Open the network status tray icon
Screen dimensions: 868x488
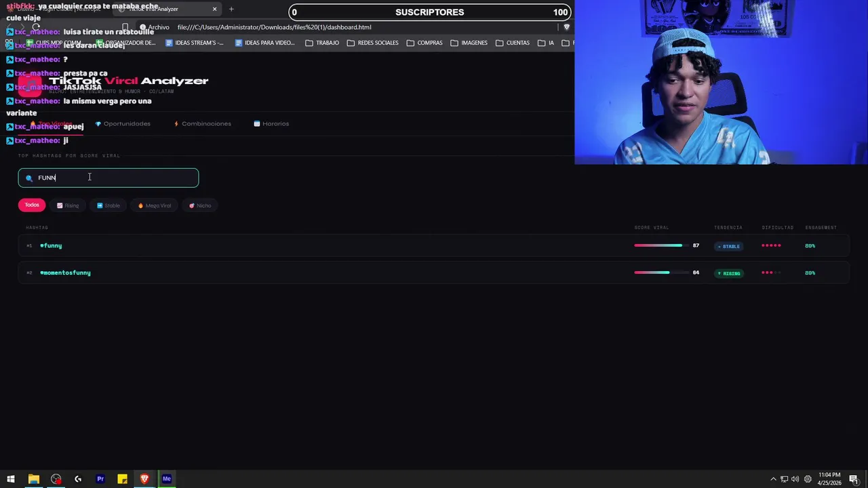[x=784, y=479]
